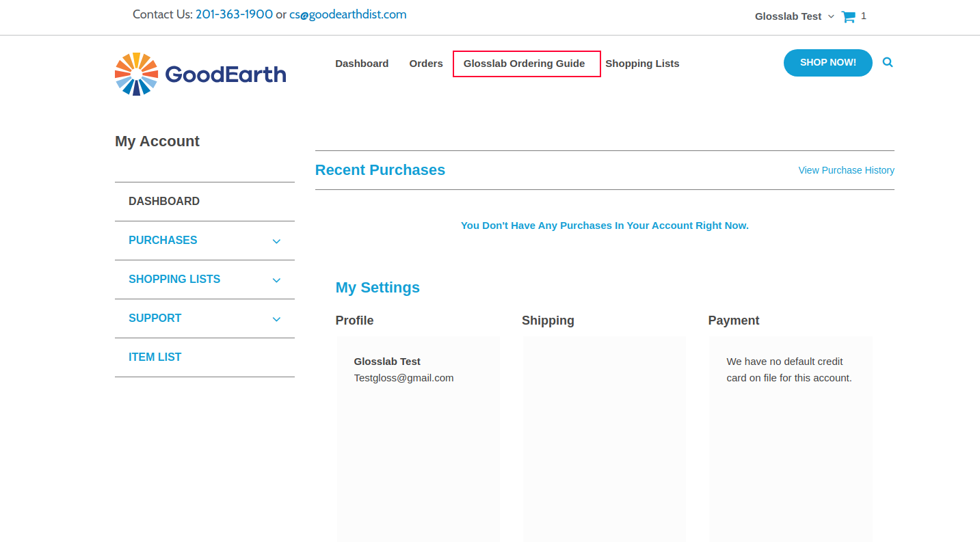The height and width of the screenshot is (557, 980).
Task: Click the empty Shipping settings card
Action: coord(604,439)
